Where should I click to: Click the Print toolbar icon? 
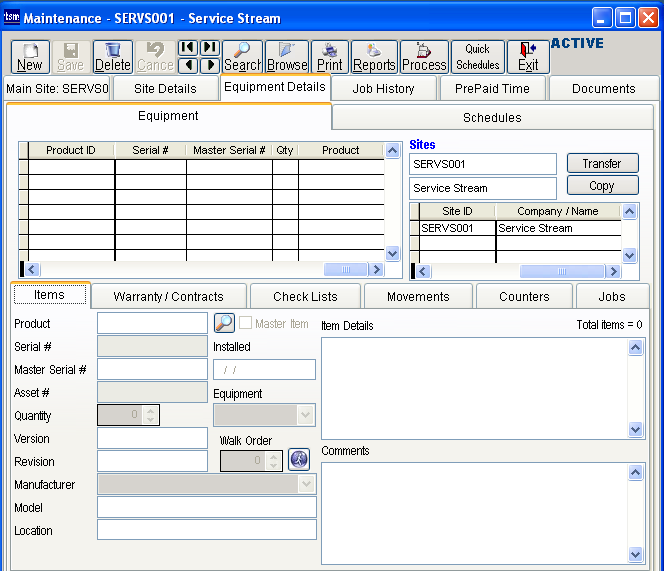click(x=330, y=56)
